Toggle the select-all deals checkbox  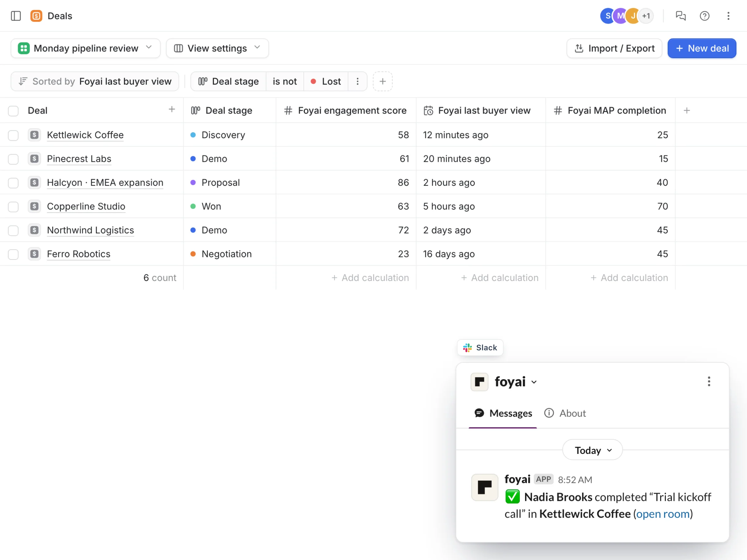[13, 111]
